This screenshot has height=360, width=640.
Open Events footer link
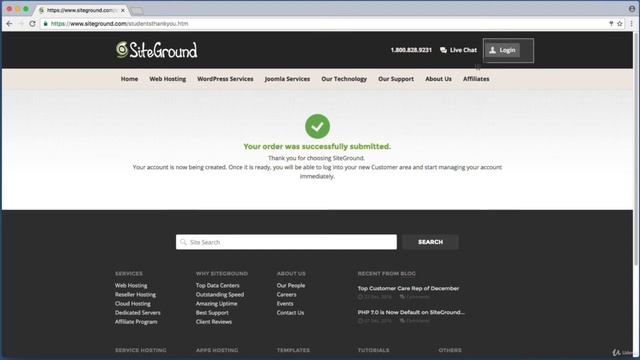[284, 304]
